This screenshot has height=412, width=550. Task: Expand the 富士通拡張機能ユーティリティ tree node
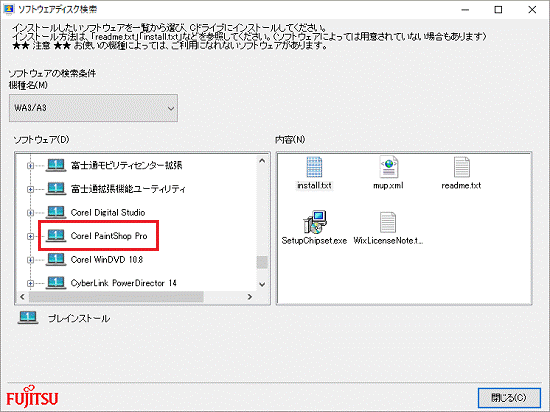tap(31, 189)
